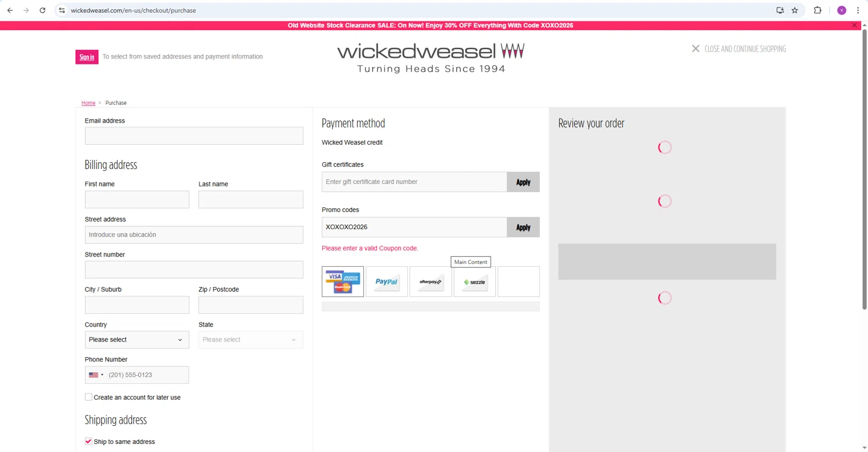Viewport: 868px width, 452px height.
Task: Apply the gift certificate
Action: click(523, 182)
